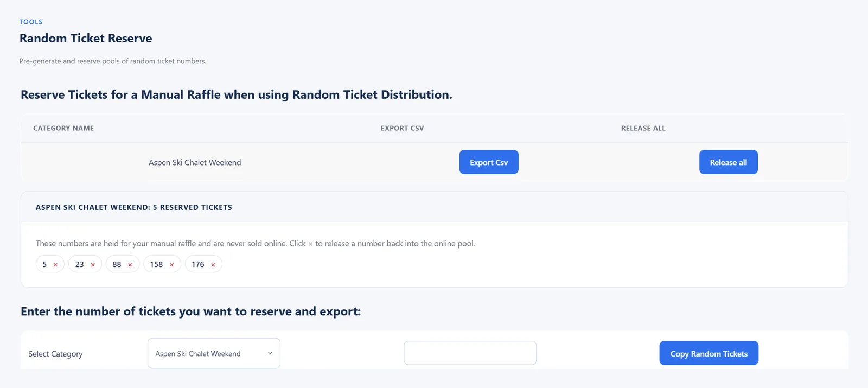This screenshot has height=388, width=868.
Task: Select the ticket chip labeled 158
Action: pos(162,264)
